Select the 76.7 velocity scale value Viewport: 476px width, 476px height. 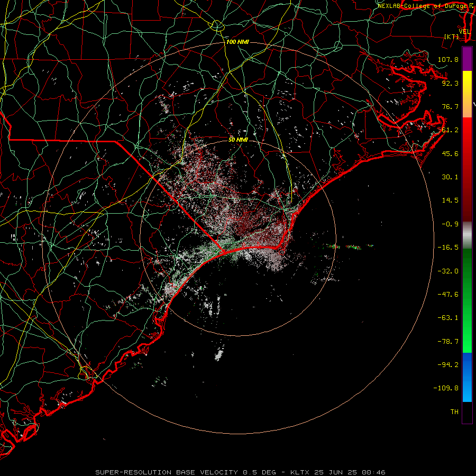tap(450, 106)
